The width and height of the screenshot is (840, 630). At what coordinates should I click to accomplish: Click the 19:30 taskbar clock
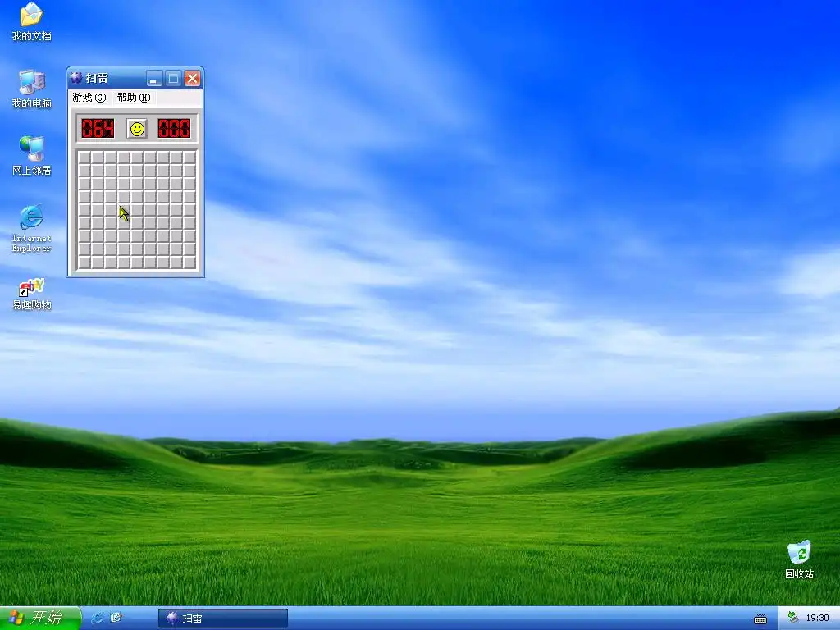[x=818, y=619]
